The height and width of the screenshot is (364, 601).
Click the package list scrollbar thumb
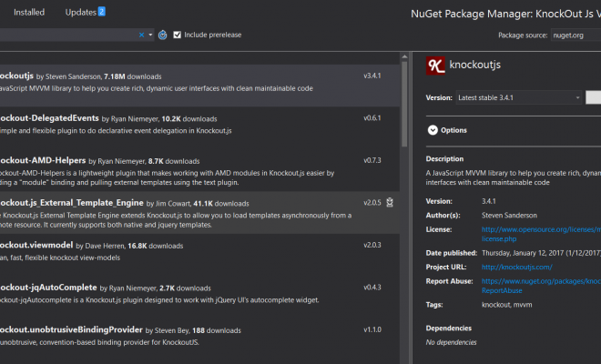[x=404, y=104]
